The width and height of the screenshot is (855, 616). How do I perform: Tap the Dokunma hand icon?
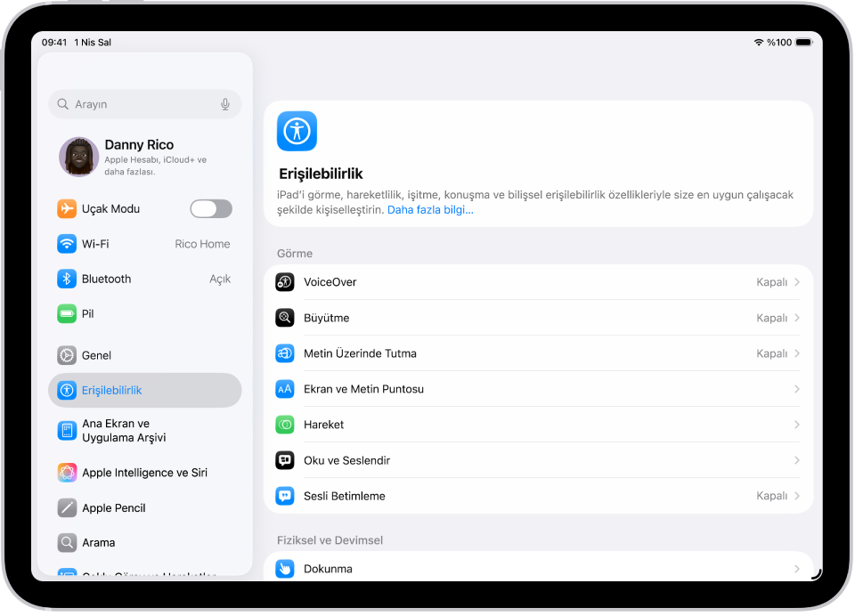click(x=285, y=569)
